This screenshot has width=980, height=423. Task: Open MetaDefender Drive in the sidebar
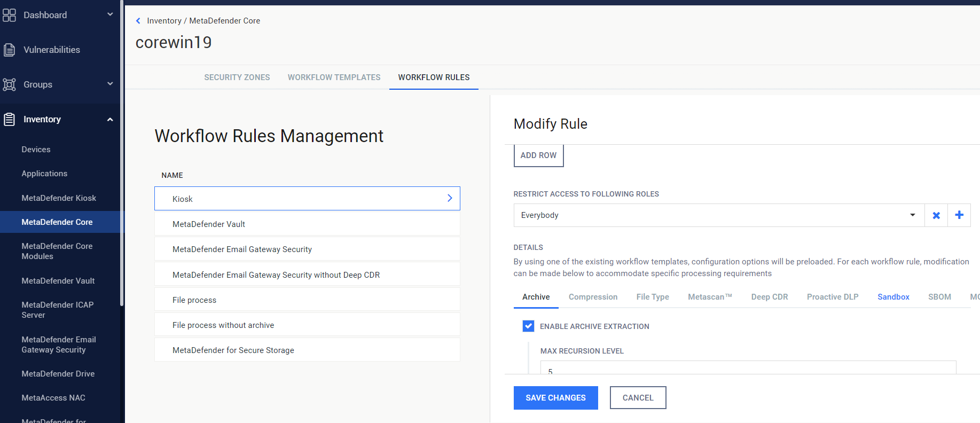coord(58,374)
